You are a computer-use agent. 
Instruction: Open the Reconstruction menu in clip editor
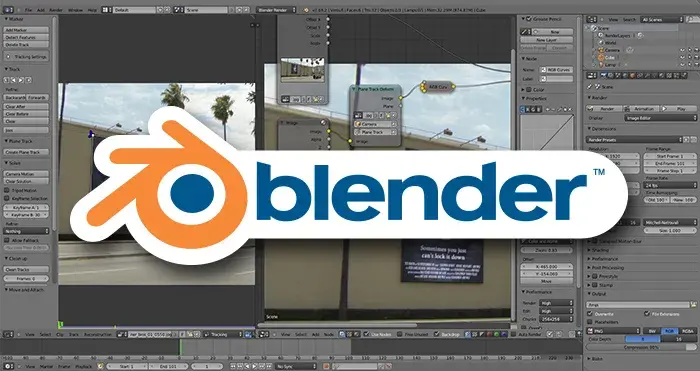click(96, 334)
